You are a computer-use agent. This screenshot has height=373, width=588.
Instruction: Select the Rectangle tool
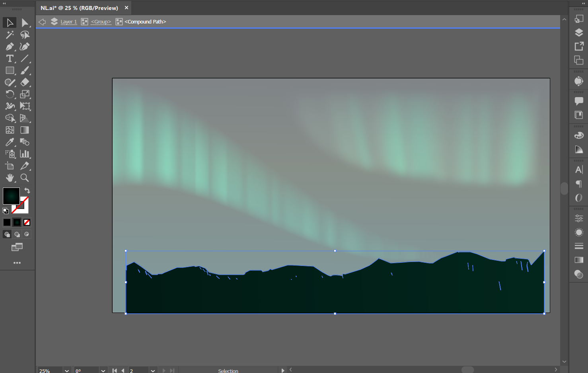click(x=10, y=70)
